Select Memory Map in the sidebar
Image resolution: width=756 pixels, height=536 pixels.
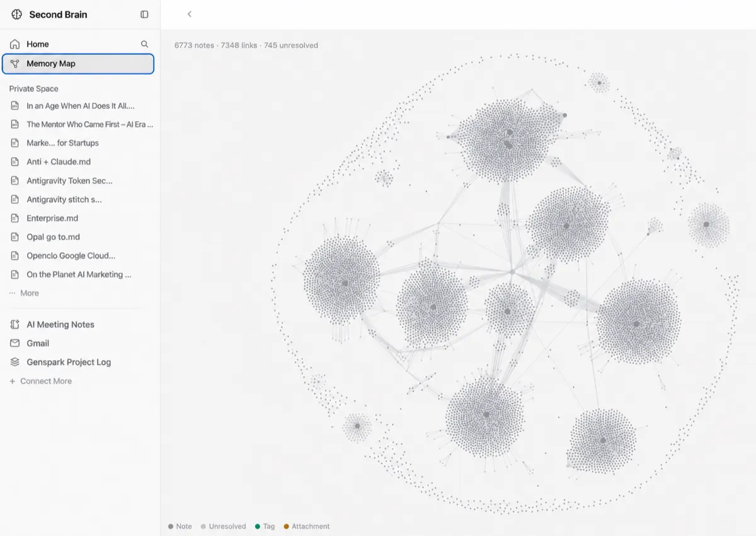click(78, 64)
